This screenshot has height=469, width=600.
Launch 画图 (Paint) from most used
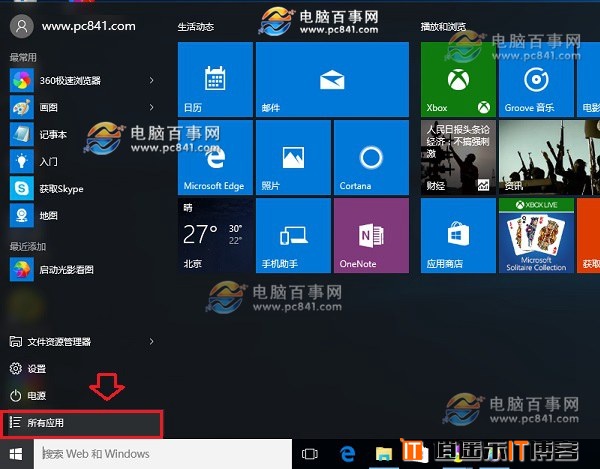point(22,107)
